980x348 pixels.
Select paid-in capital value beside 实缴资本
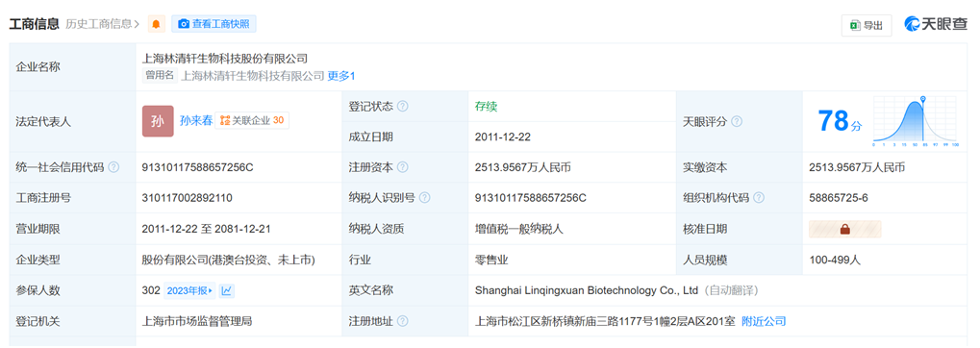(x=857, y=167)
